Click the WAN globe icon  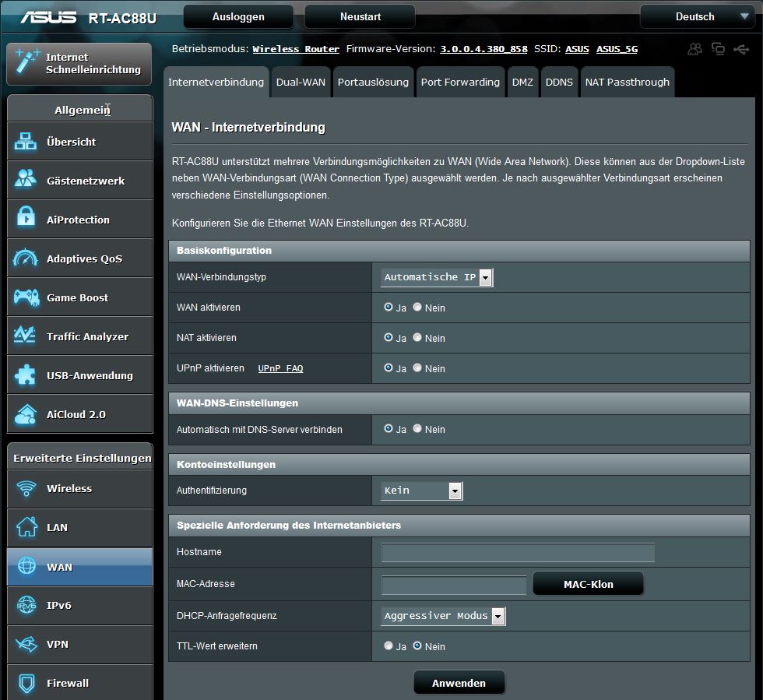tap(26, 565)
